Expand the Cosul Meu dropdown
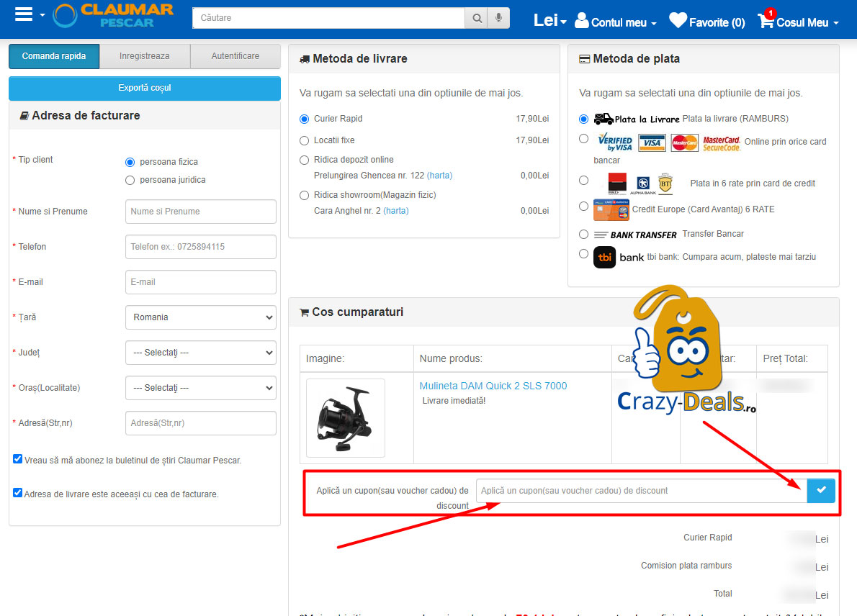 coord(835,24)
